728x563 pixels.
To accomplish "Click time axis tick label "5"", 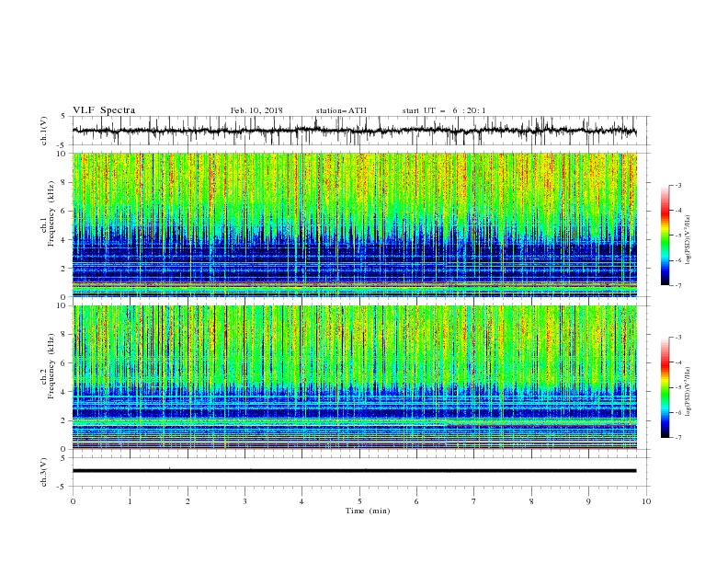I will [359, 501].
